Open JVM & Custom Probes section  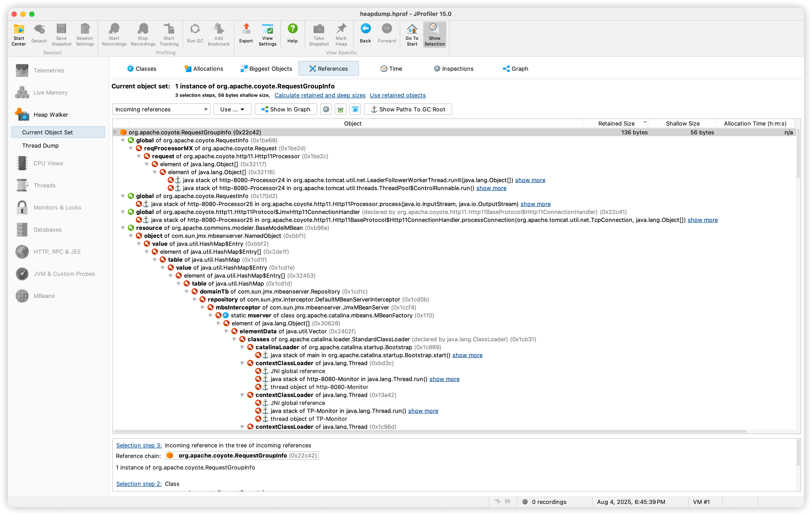pyautogui.click(x=64, y=274)
